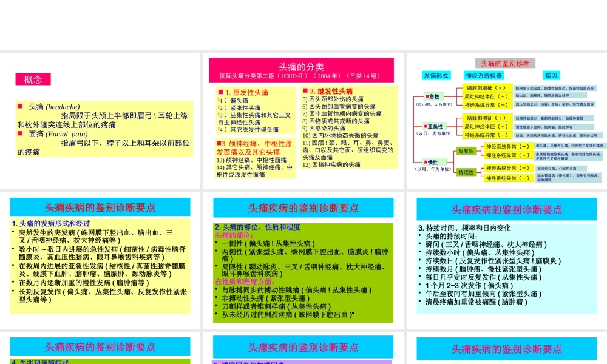Screen dimensions: 607x364
Task: Click bullet 刀剜样或者锥刺样痛
Action: [x=276, y=306]
